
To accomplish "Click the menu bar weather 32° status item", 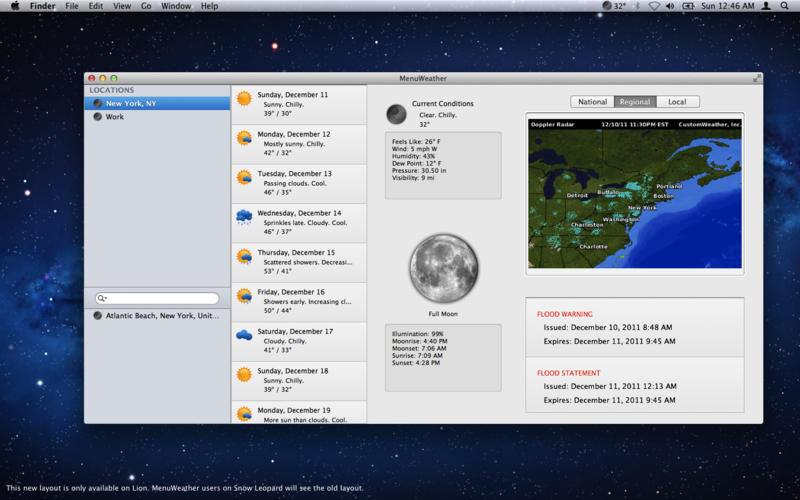I will (x=614, y=6).
